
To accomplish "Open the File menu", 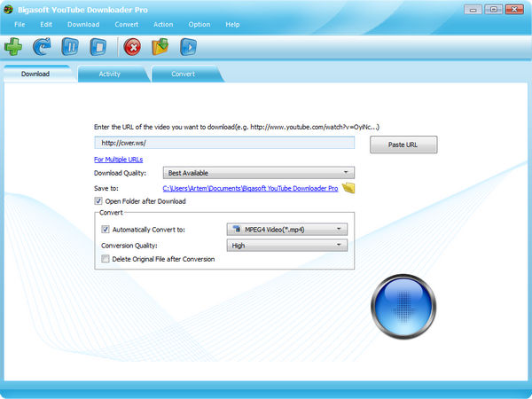I will [20, 25].
